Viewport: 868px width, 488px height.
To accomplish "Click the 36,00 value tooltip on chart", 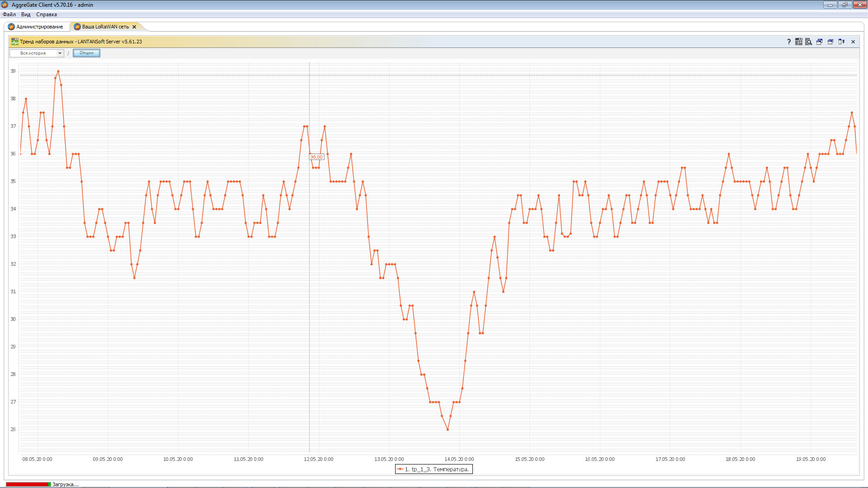I will [x=316, y=157].
